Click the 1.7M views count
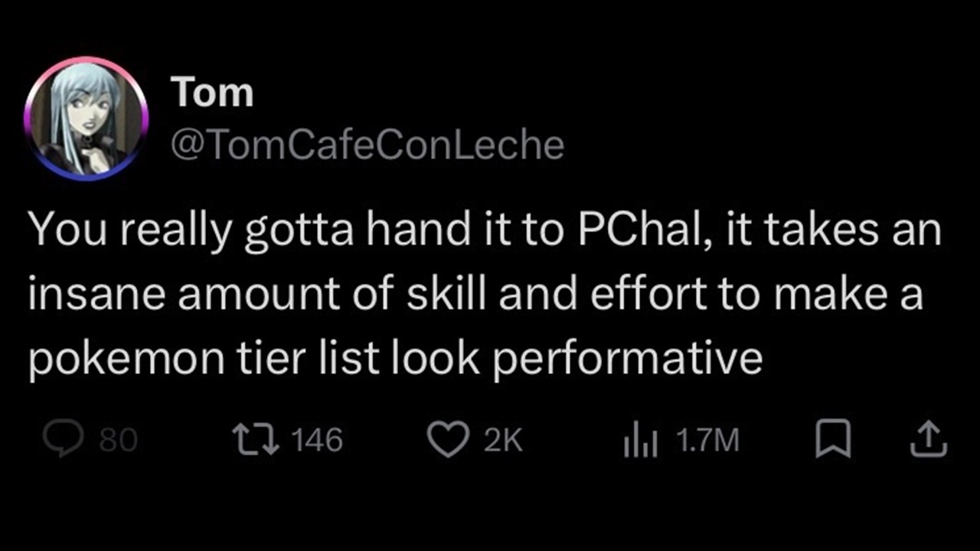980x551 pixels. (x=707, y=440)
